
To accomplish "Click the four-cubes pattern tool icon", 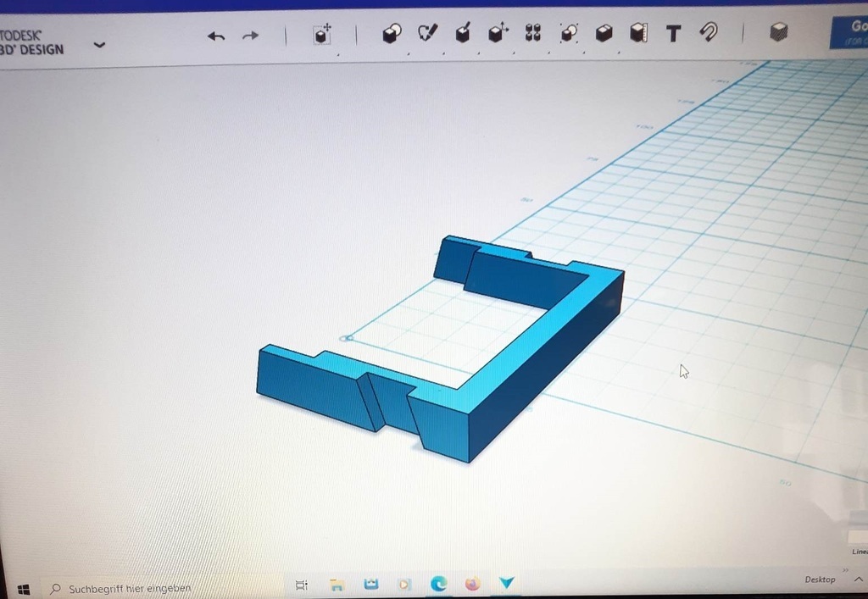I will click(533, 34).
